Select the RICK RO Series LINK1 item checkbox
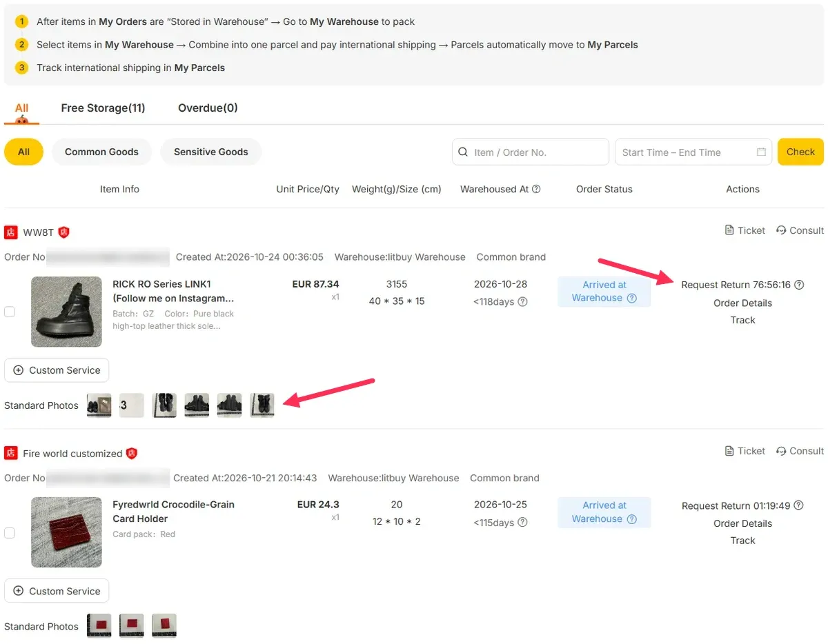This screenshot has height=644, width=828. 10,312
